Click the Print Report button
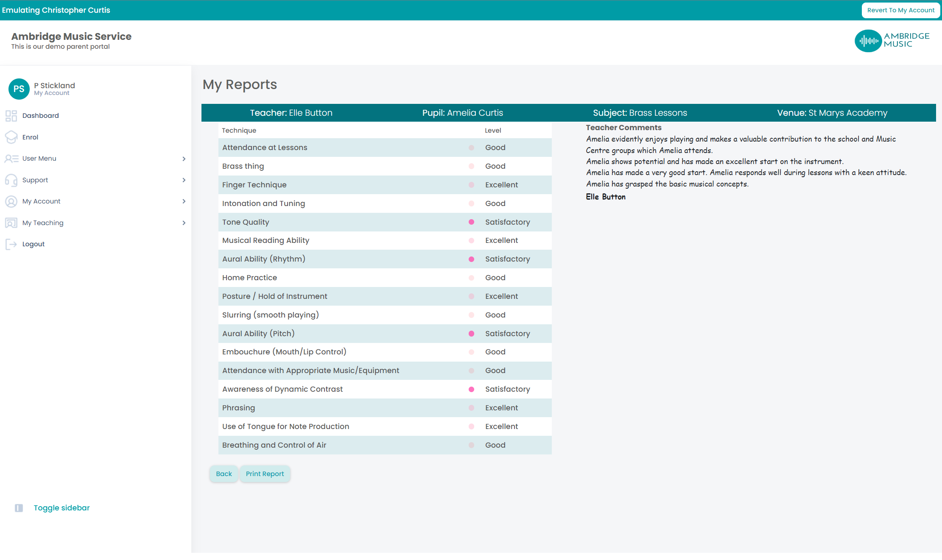This screenshot has height=560, width=942. click(x=265, y=474)
